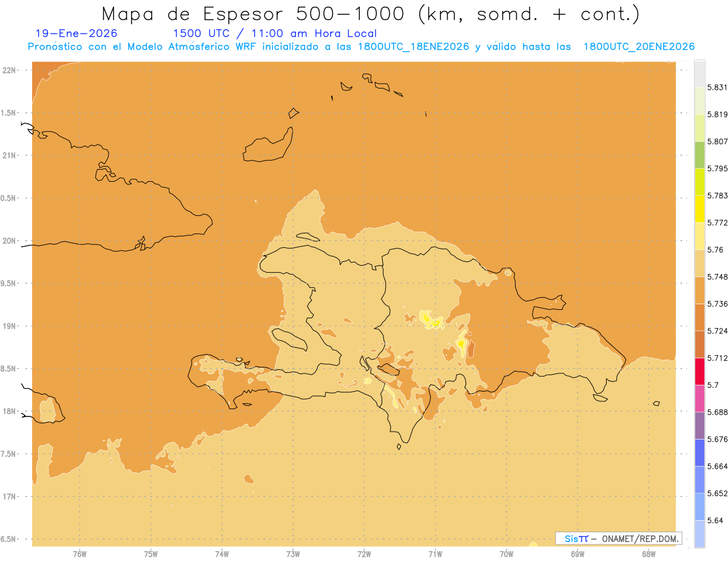Click the '71W' longitude label
Viewport: 728px width, 562px height.
point(435,554)
